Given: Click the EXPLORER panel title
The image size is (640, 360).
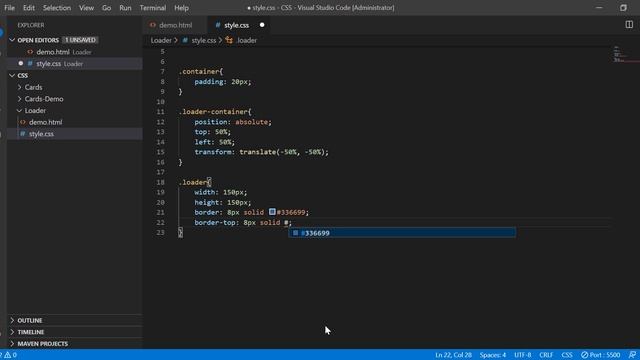Looking at the screenshot, I should 31,25.
